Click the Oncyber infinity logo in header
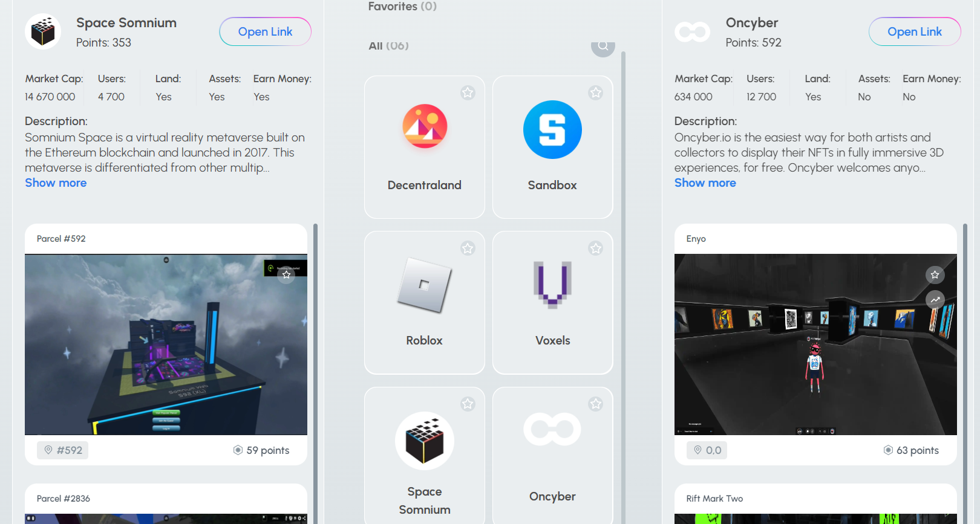Image resolution: width=980 pixels, height=524 pixels. 693,31
